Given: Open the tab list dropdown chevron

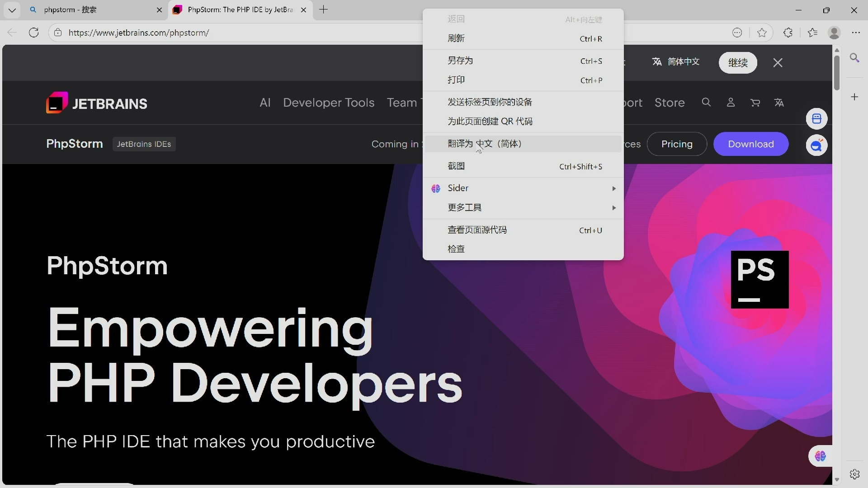Looking at the screenshot, I should [x=12, y=10].
